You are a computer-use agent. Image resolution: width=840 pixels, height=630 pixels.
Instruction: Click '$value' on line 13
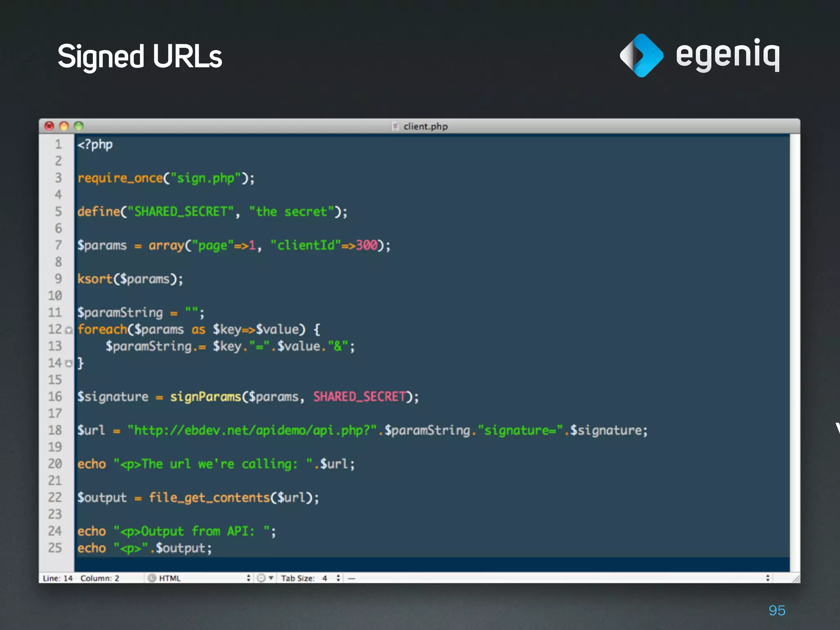pyautogui.click(x=299, y=347)
